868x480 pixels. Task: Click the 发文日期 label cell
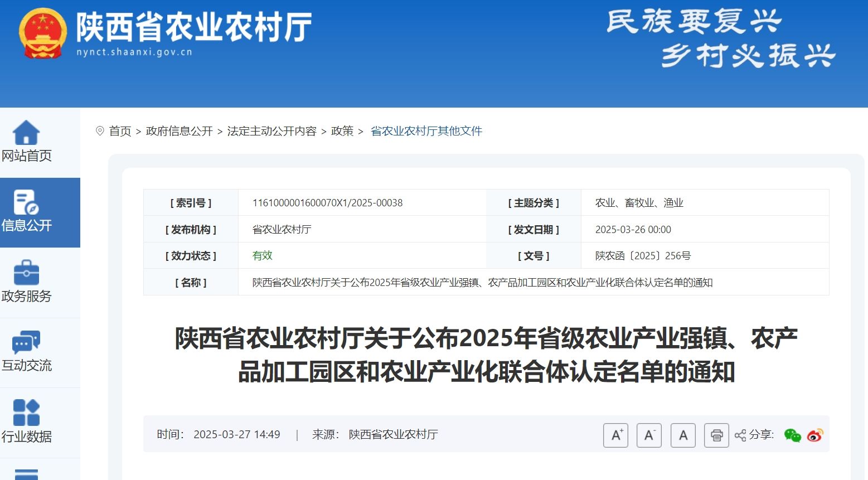click(534, 229)
